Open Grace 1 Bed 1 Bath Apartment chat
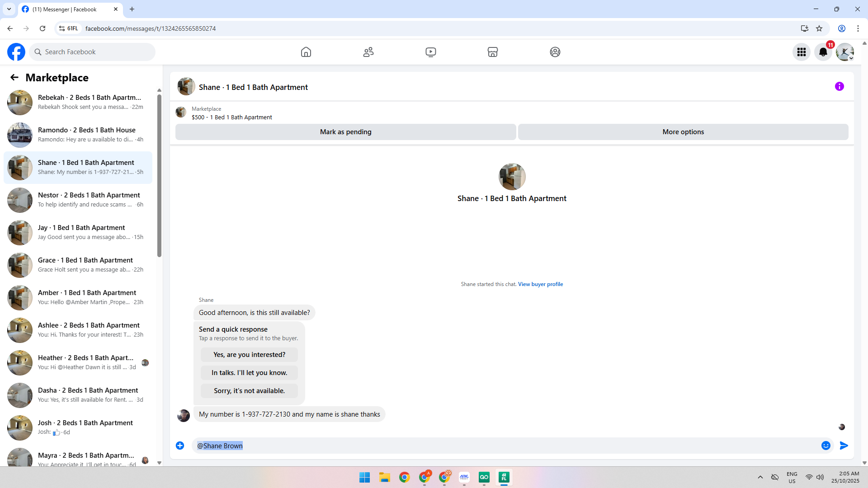 78,265
